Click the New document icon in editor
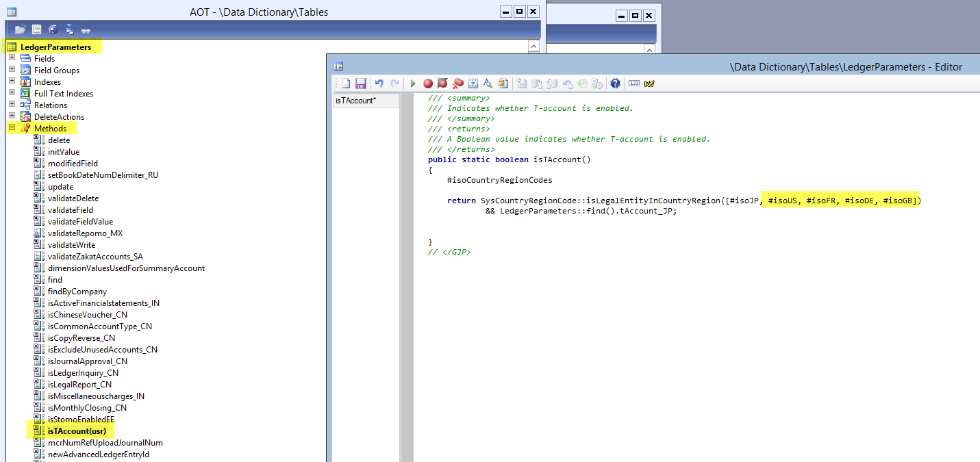The width and height of the screenshot is (980, 462). point(346,84)
